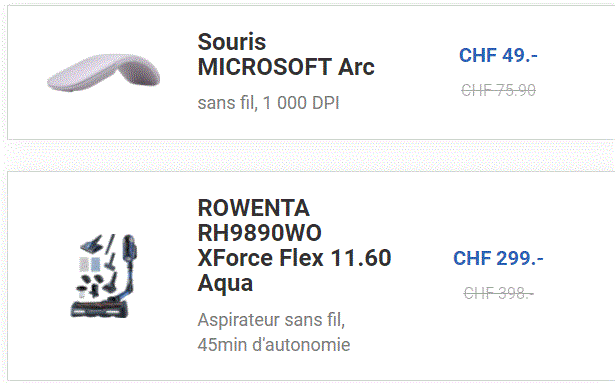615x383 pixels.
Task: Click the '45min d'autonomie' text line
Action: (x=274, y=345)
